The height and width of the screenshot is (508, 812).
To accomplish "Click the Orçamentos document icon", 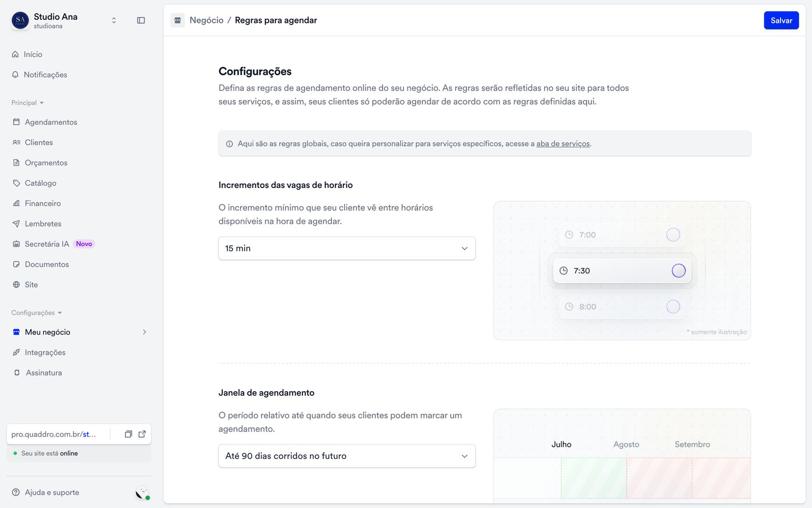I will (16, 163).
